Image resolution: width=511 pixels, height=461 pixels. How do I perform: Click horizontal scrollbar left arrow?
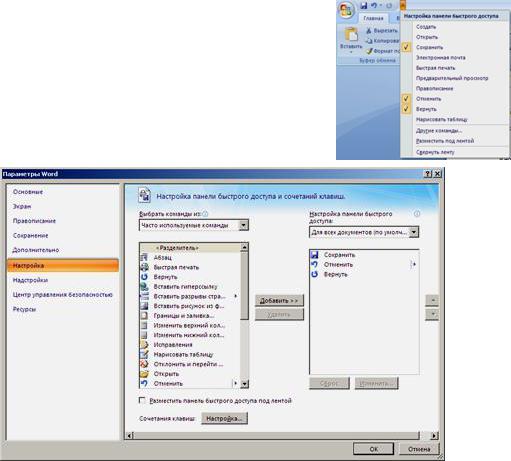click(130, 435)
